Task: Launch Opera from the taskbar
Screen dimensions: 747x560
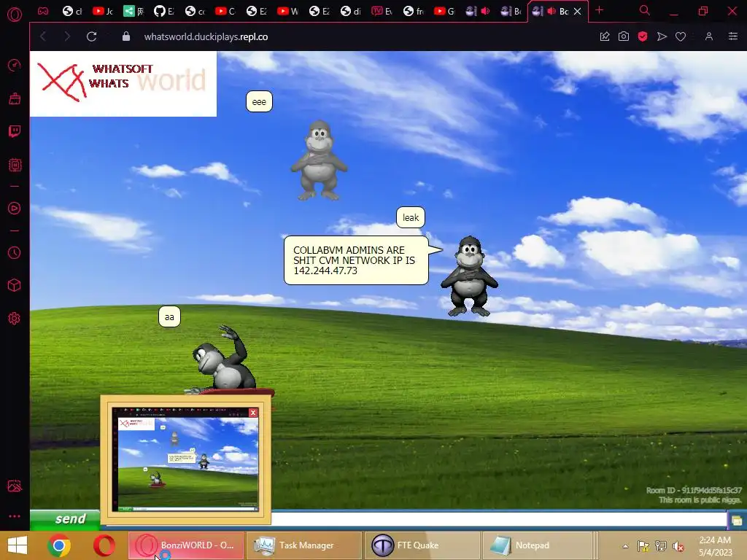Action: tap(104, 545)
